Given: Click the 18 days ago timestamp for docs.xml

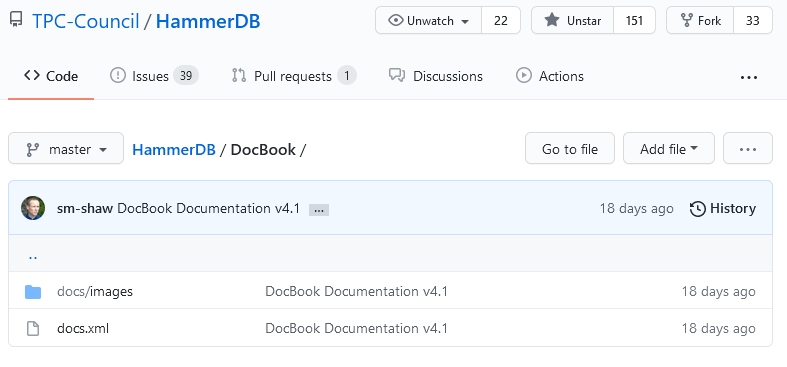Looking at the screenshot, I should point(718,328).
